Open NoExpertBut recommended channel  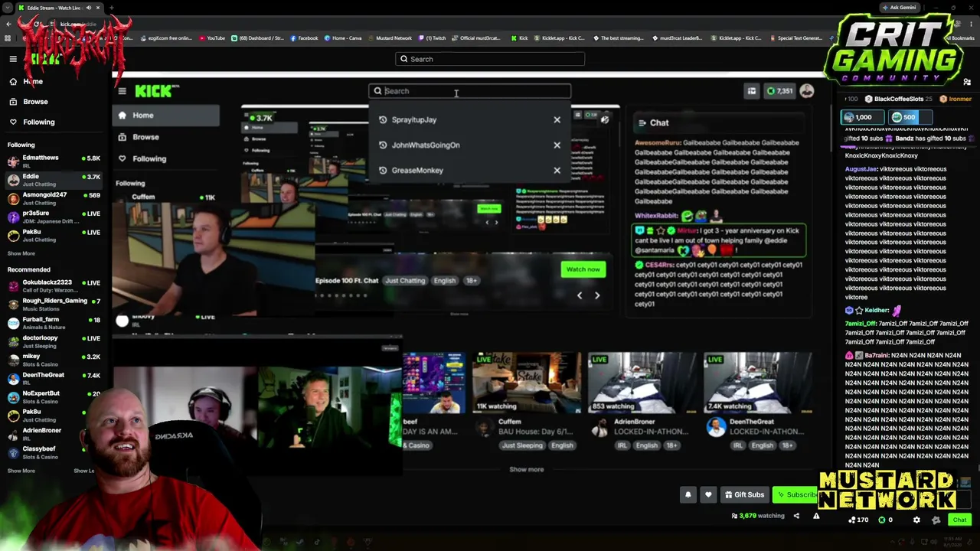(x=54, y=396)
